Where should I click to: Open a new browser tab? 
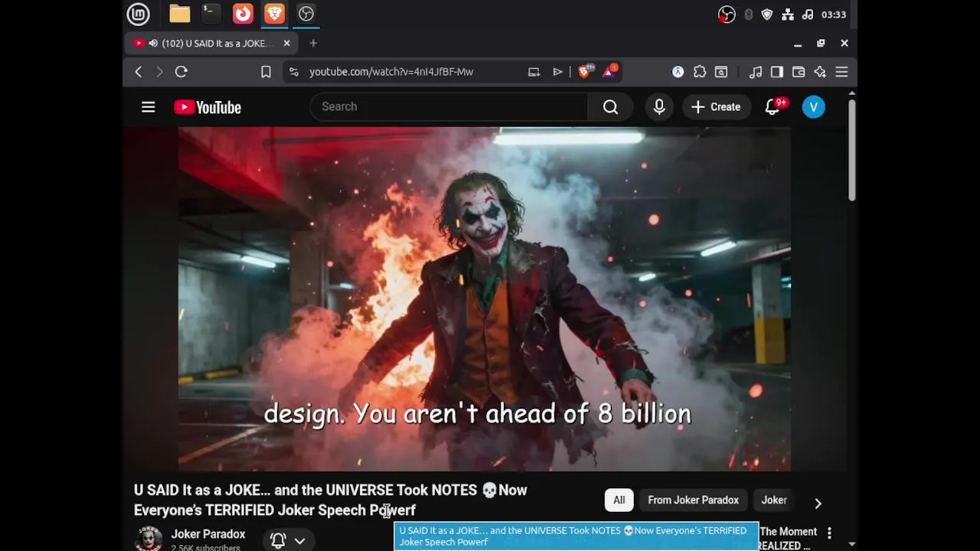point(313,44)
